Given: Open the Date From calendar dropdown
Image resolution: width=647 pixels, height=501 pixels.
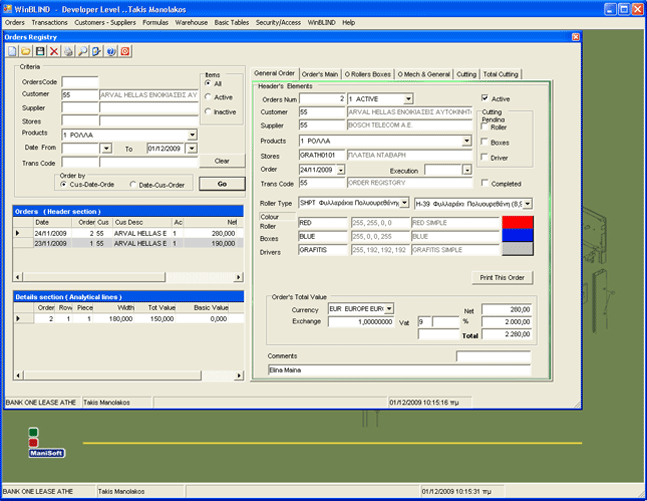Looking at the screenshot, I should pyautogui.click(x=106, y=148).
